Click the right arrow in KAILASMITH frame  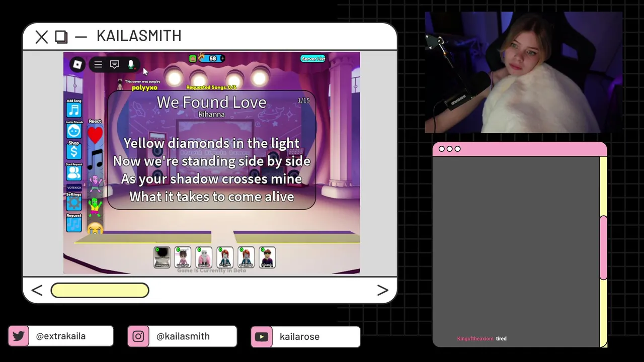pyautogui.click(x=382, y=290)
